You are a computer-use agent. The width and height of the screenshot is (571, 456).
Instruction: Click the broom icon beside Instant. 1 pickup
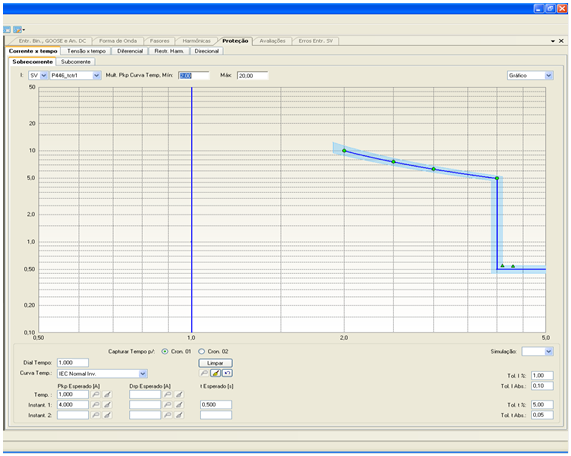click(x=107, y=405)
